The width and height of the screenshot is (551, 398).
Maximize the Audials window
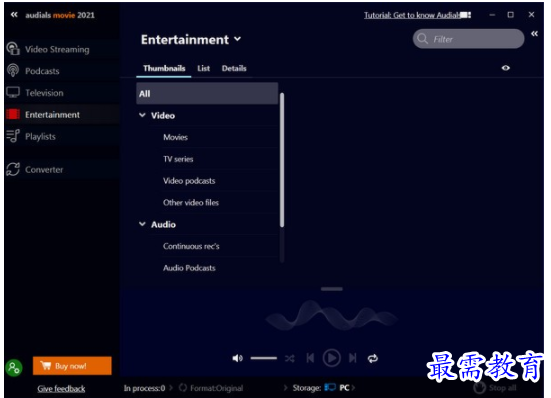[x=511, y=15]
